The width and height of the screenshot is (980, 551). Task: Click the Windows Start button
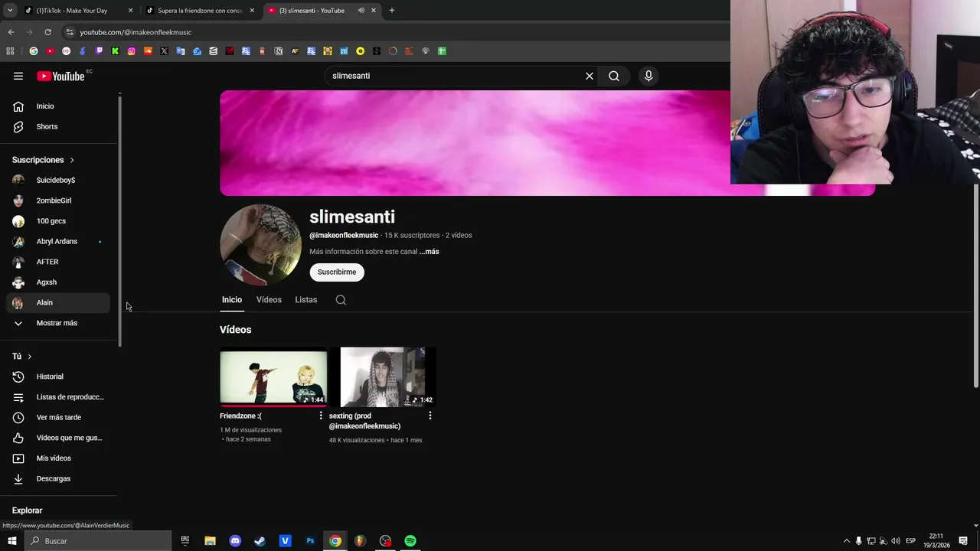coord(11,541)
